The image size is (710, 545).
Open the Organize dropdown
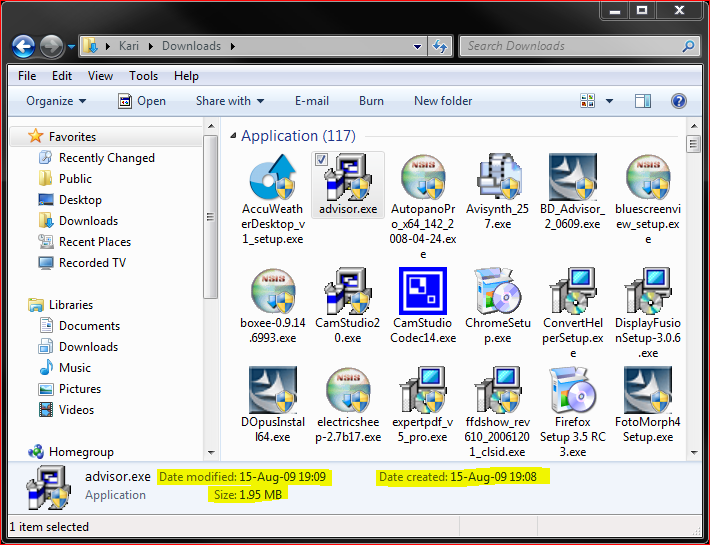coord(56,101)
